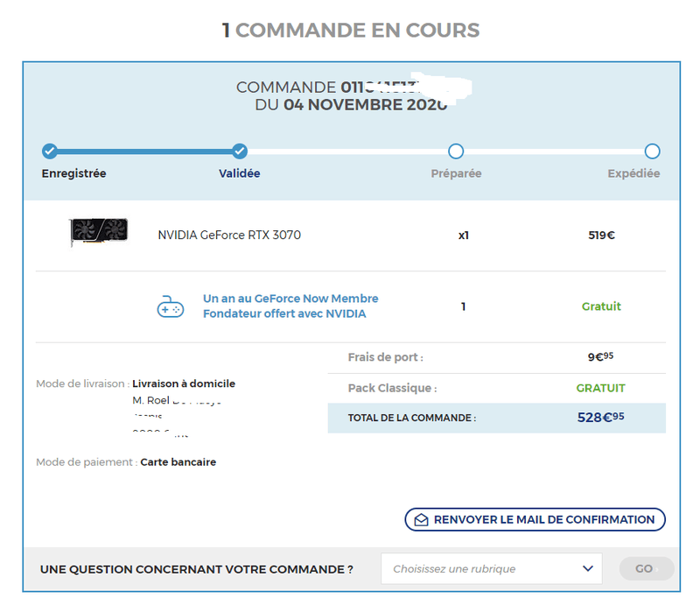Viewport: 700px width, 605px height.
Task: Click the Expédiée step circle
Action: (x=652, y=151)
